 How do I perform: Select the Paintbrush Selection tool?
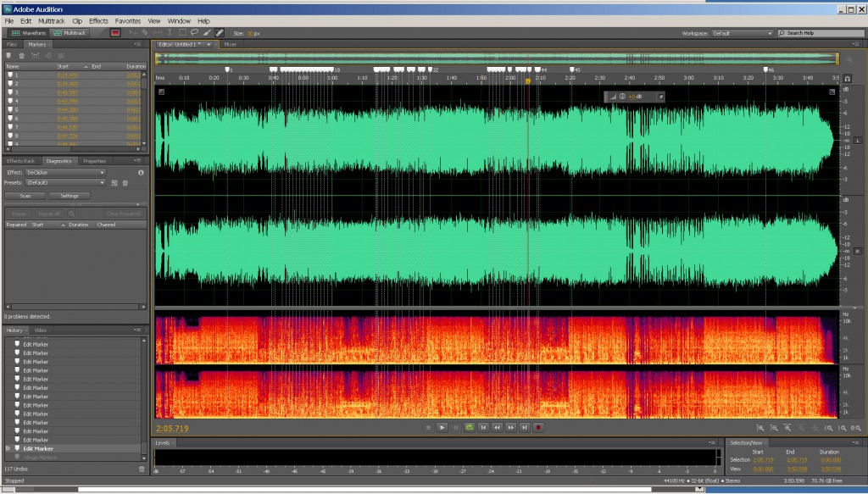207,33
